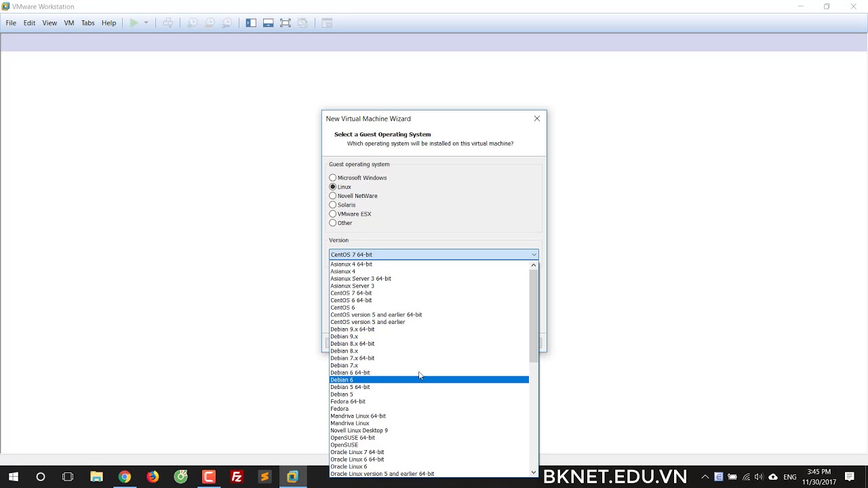Click the Cortana circle icon on taskbar
868x488 pixels.
coord(41,477)
